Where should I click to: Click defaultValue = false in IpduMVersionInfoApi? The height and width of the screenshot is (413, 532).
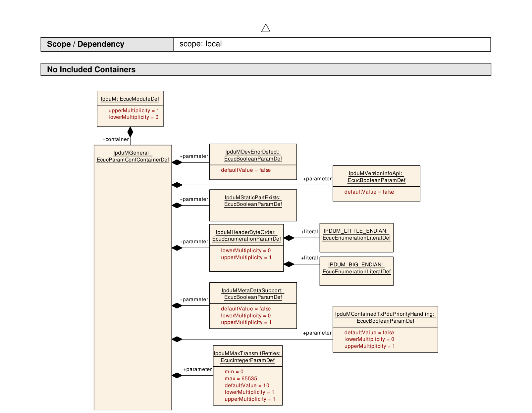(369, 192)
